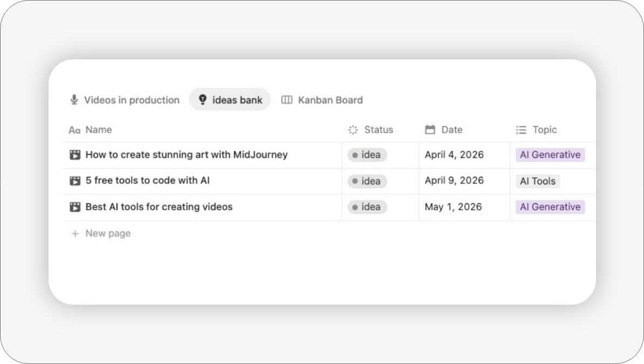
Task: Click the Aa icon in the Name column
Action: click(75, 129)
